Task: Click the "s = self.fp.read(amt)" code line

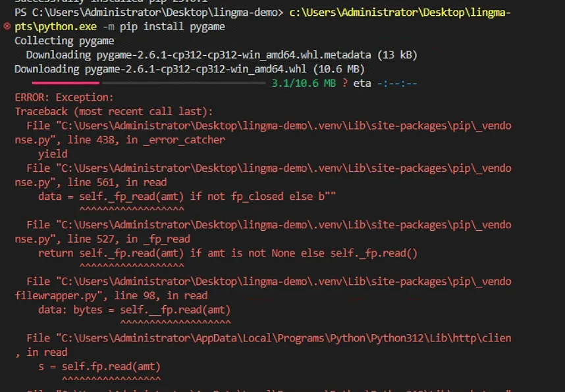Action: (99, 366)
